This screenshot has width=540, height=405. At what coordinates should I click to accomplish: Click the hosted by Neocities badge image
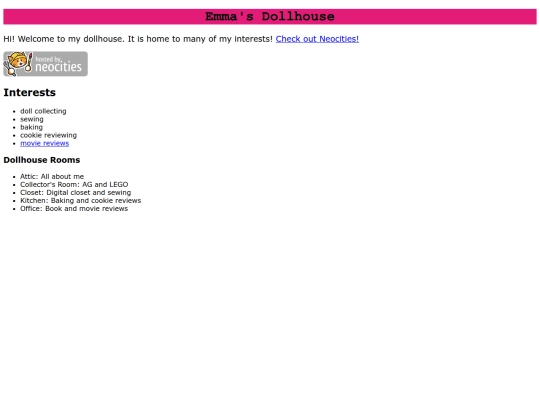point(45,64)
